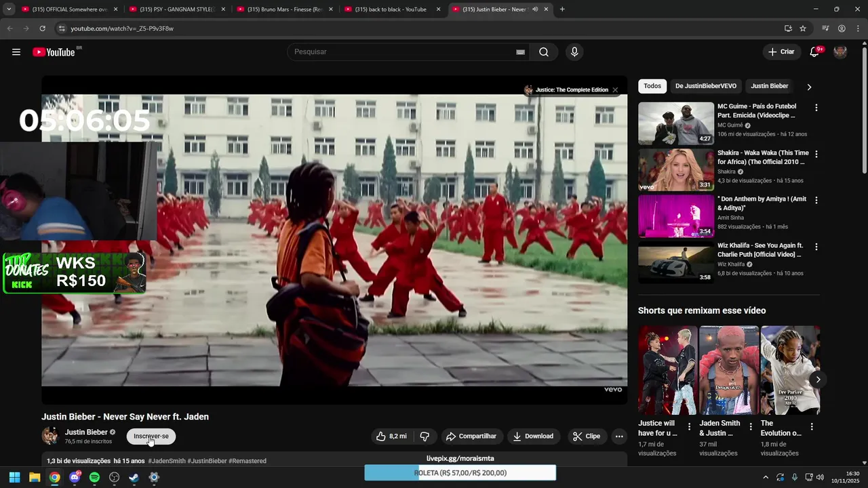Open more video actions ellipsis
868x488 pixels.
619,436
